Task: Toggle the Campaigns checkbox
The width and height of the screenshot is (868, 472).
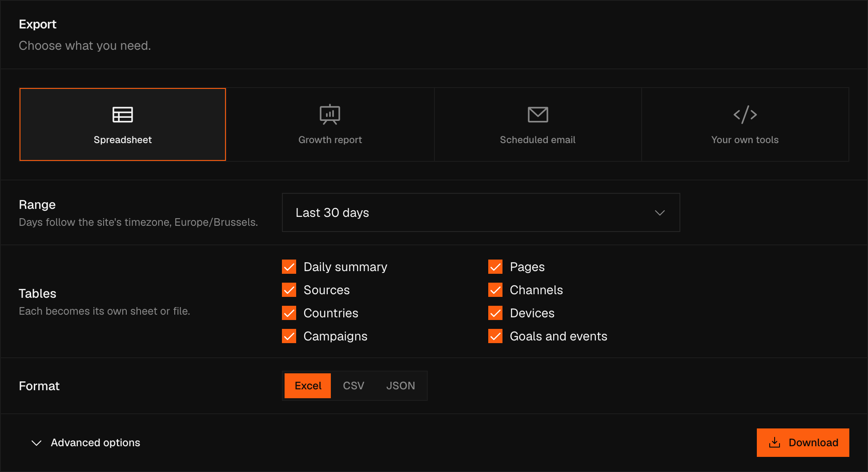Action: [x=289, y=336]
